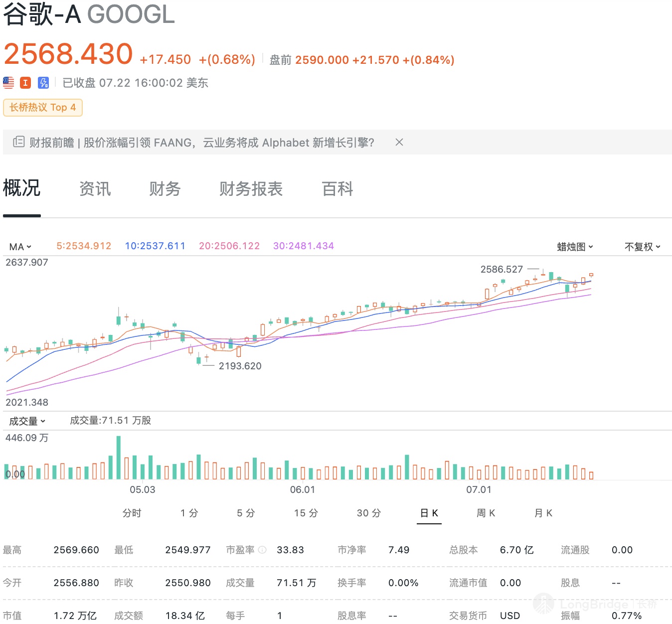672x624 pixels.
Task: Select the 1 分 chart period
Action: pyautogui.click(x=189, y=513)
